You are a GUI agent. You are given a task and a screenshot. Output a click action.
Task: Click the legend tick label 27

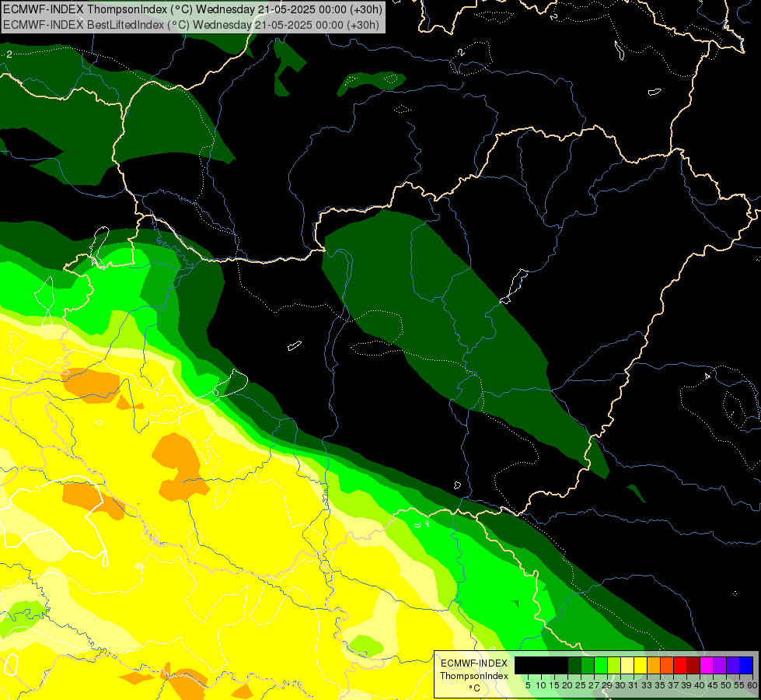[x=594, y=685]
